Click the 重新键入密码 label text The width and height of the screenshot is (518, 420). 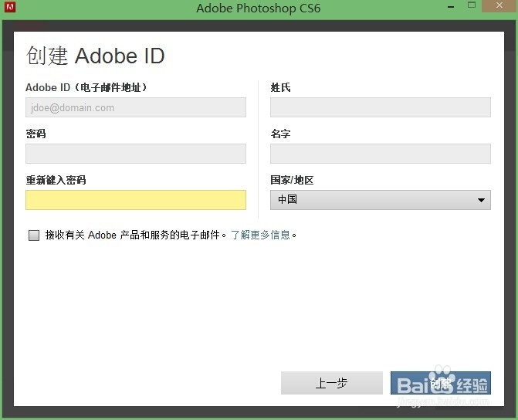tap(56, 180)
